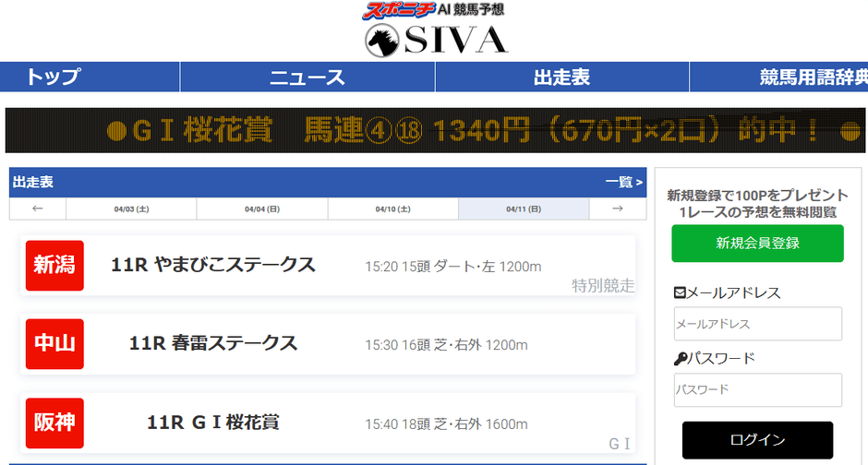The height and width of the screenshot is (465, 868).
Task: Go to next dates with right arrow
Action: click(x=618, y=209)
